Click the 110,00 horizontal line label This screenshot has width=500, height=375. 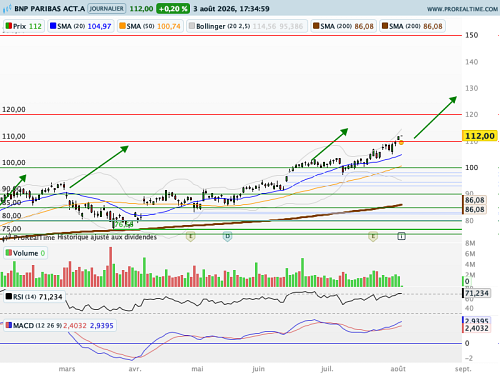coord(14,136)
